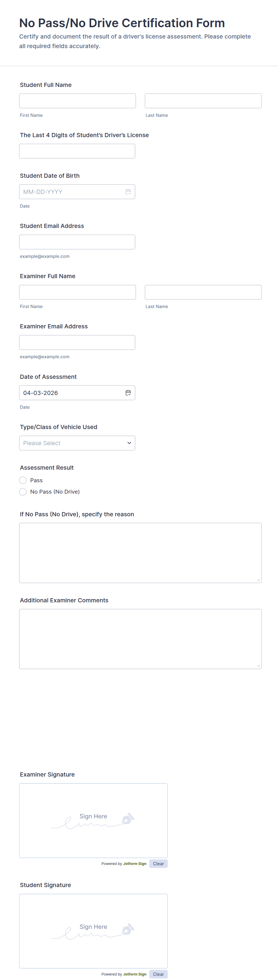Image resolution: width=278 pixels, height=980 pixels.
Task: Click the Student Email Address field
Action: coord(77,242)
